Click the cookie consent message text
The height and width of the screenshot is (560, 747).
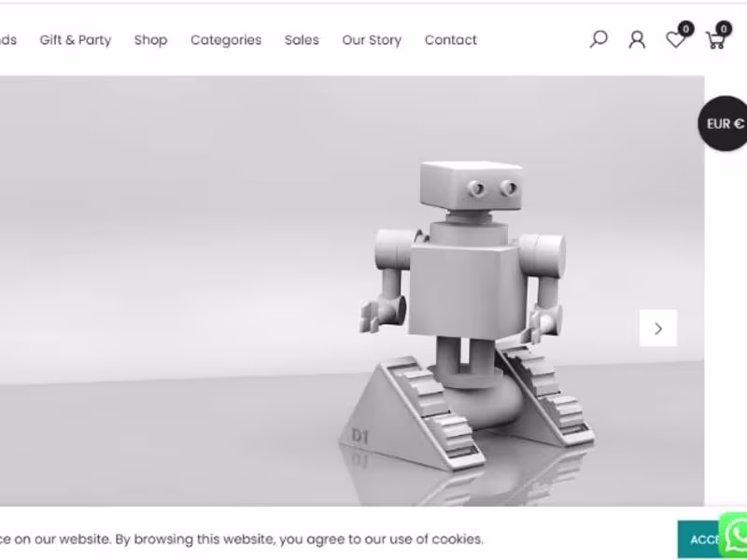[x=241, y=539]
